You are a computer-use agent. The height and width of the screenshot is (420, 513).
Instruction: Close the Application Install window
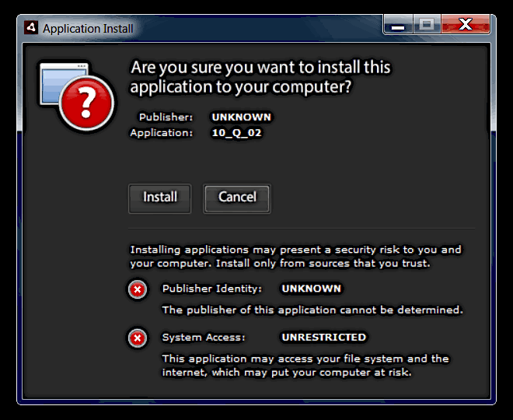coord(466,24)
